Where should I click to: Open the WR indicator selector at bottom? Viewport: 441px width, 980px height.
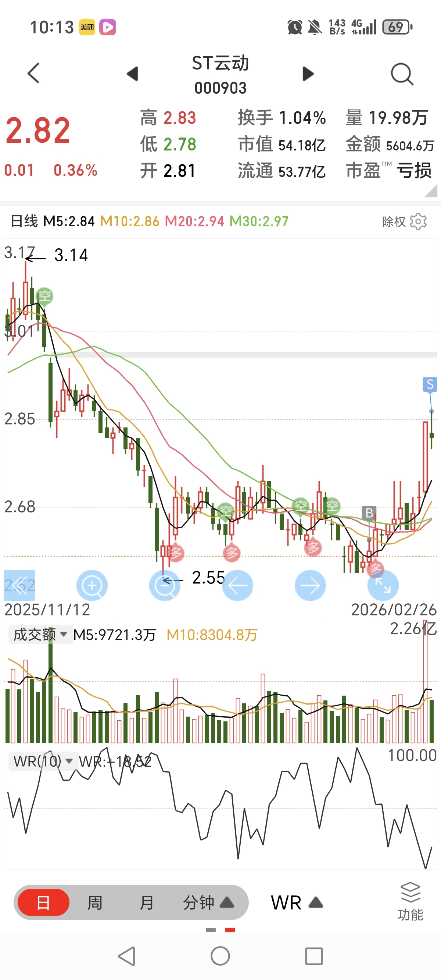[x=297, y=902]
